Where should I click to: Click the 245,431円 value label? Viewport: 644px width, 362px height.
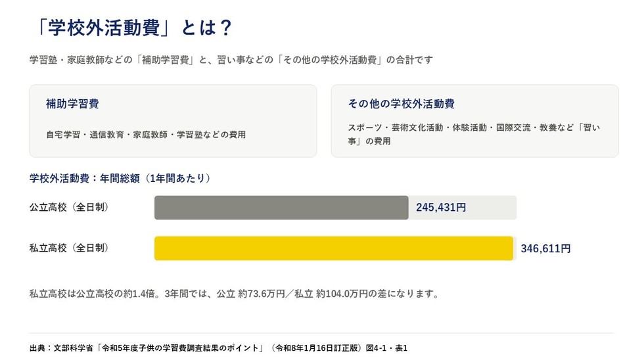tap(441, 208)
